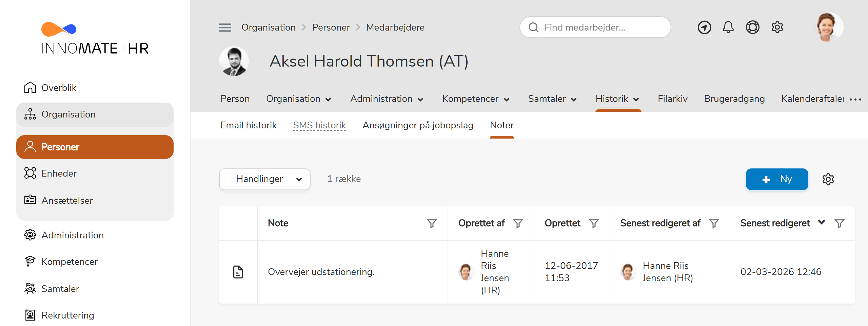868x326 pixels.
Task: Select the Samtaler people icon in sidebar
Action: [30, 288]
